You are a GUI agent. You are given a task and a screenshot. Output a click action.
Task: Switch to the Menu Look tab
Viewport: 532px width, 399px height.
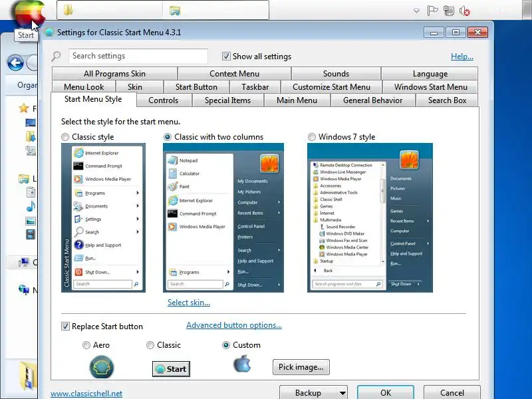tap(84, 87)
